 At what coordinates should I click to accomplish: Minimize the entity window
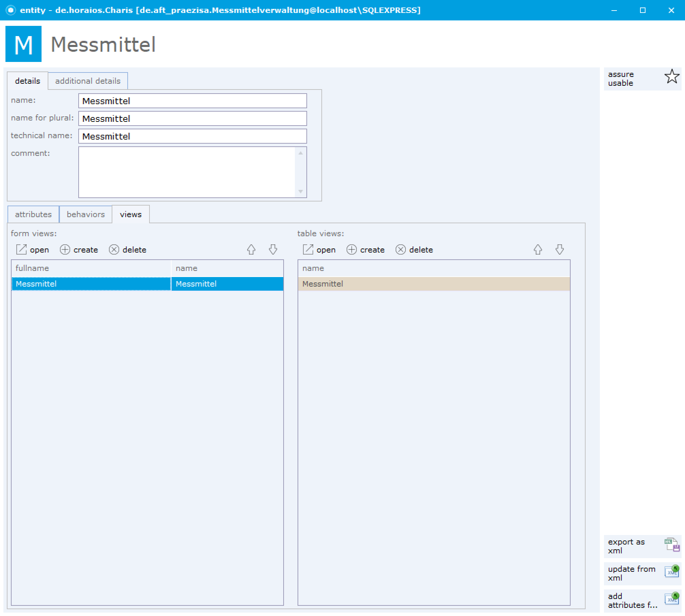[614, 10]
